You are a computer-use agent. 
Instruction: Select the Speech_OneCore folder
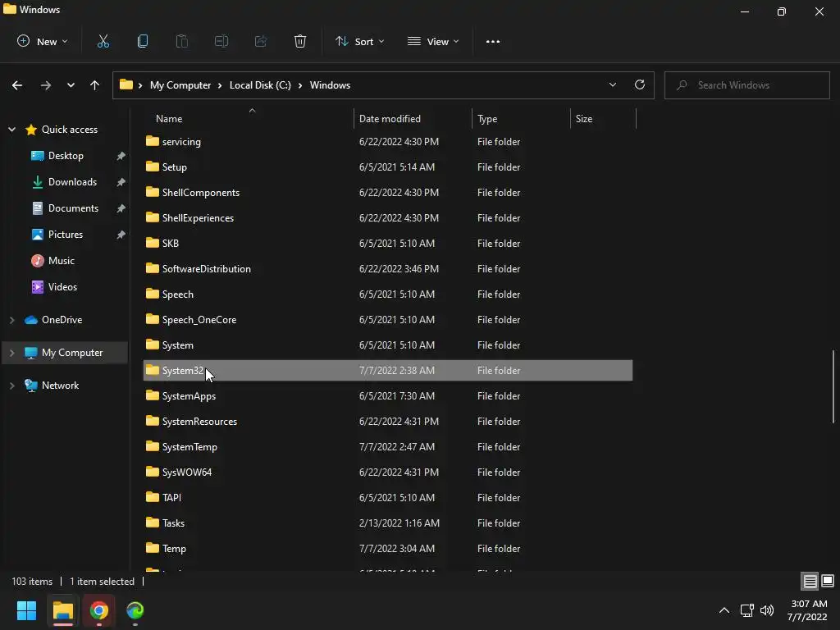pyautogui.click(x=388, y=320)
